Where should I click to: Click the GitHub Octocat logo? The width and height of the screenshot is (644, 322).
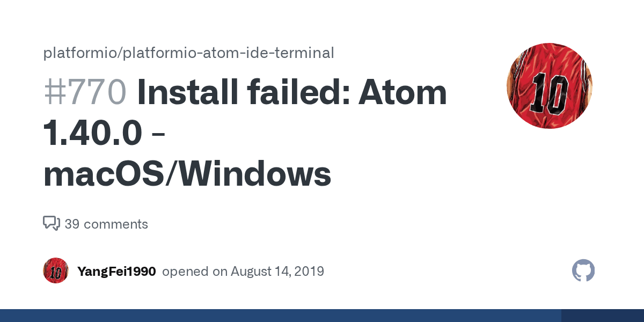point(583,271)
